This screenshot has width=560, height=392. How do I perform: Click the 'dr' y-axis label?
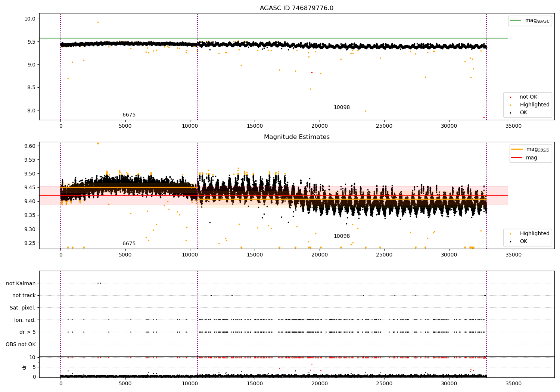(x=24, y=367)
